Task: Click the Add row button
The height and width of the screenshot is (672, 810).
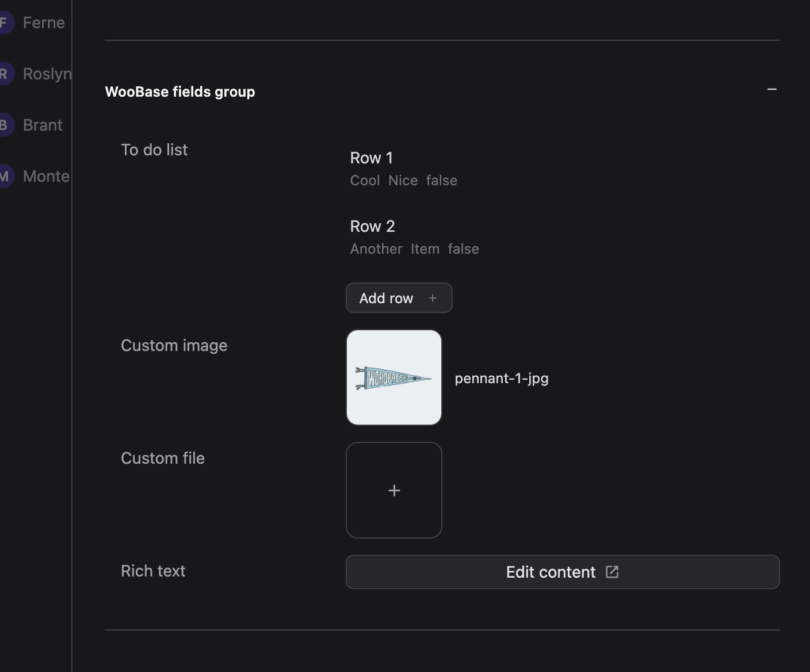Action: [x=399, y=298]
